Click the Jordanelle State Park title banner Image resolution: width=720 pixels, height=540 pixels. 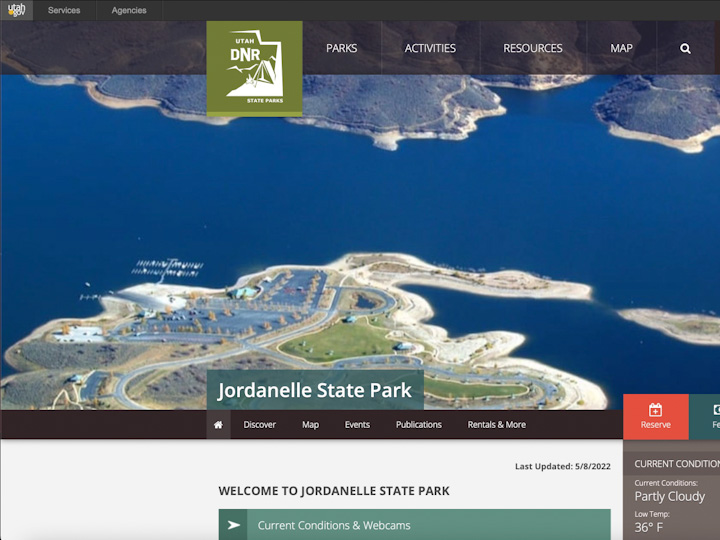click(x=315, y=390)
